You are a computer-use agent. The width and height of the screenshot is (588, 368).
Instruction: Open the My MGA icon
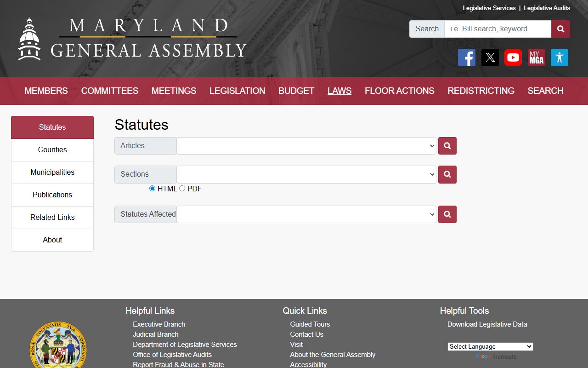537,57
